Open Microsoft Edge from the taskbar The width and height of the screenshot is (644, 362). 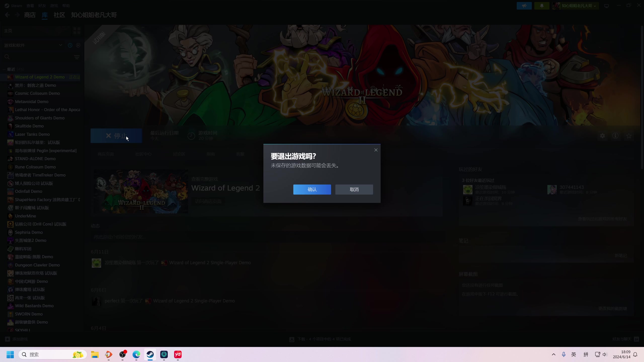pyautogui.click(x=136, y=354)
